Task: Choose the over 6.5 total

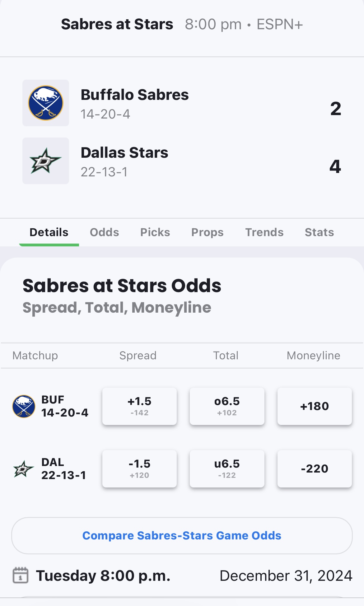Action: pyautogui.click(x=227, y=406)
